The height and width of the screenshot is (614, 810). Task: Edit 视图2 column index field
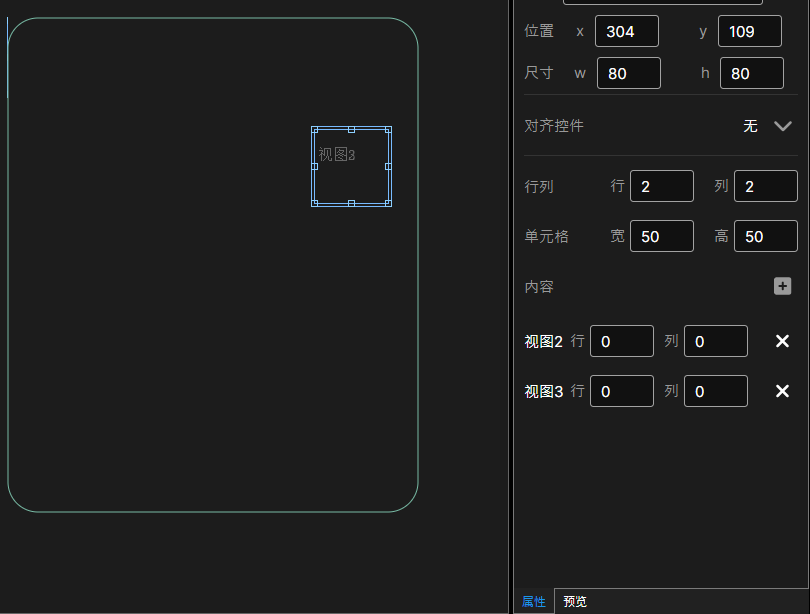coord(716,341)
